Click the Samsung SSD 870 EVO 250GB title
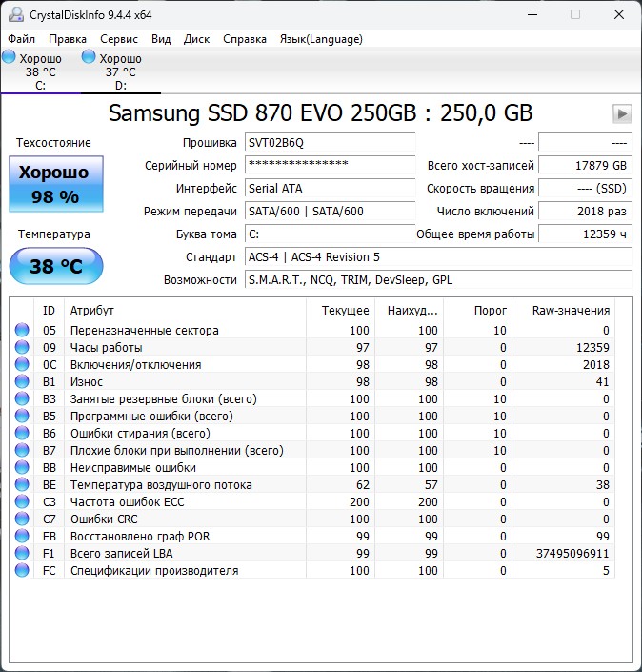The width and height of the screenshot is (642, 672). pyautogui.click(x=320, y=113)
